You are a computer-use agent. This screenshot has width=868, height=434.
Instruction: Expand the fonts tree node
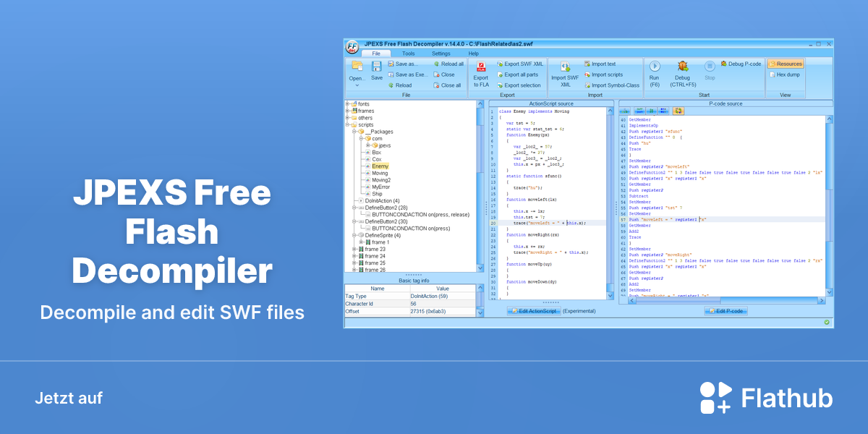[347, 104]
